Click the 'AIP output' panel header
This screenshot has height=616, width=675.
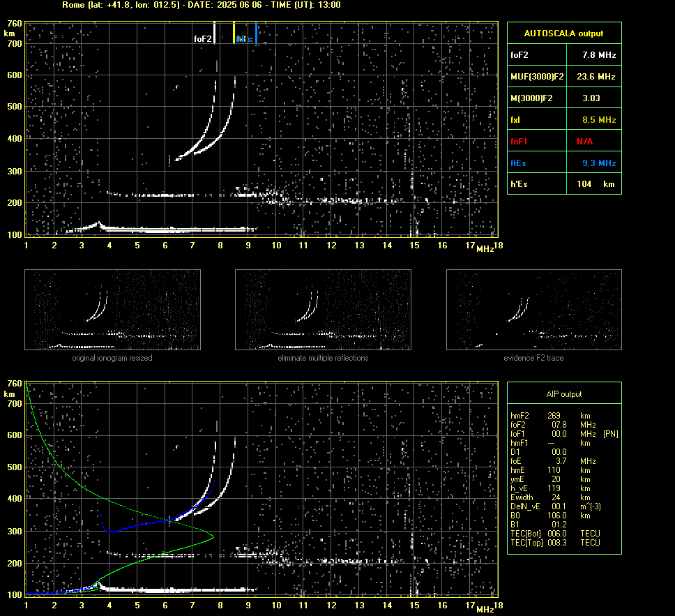point(564,393)
